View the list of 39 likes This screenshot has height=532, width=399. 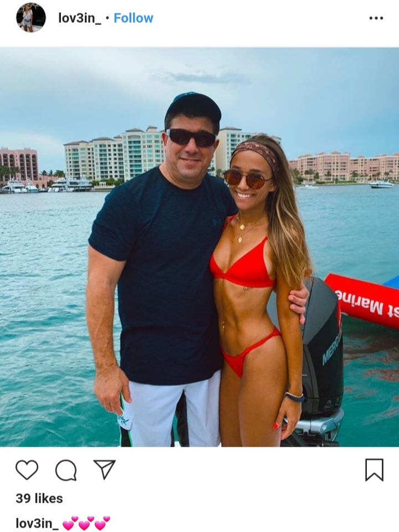(x=39, y=498)
